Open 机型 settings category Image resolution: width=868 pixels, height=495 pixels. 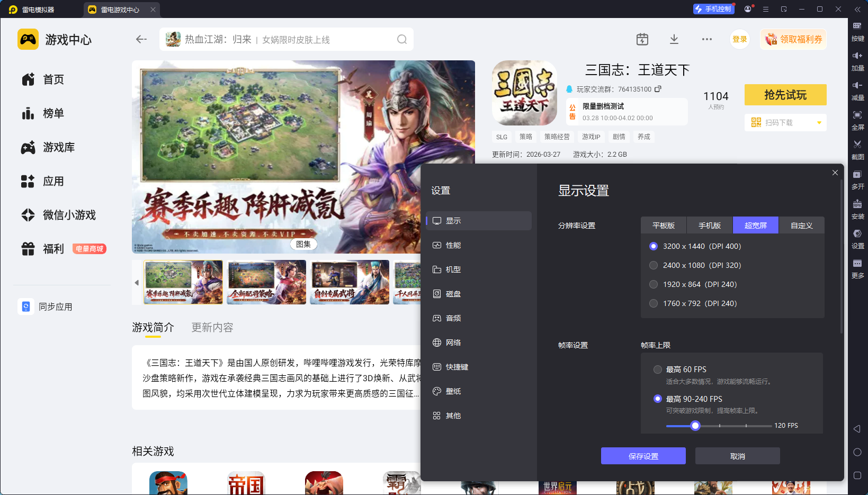[479, 269]
